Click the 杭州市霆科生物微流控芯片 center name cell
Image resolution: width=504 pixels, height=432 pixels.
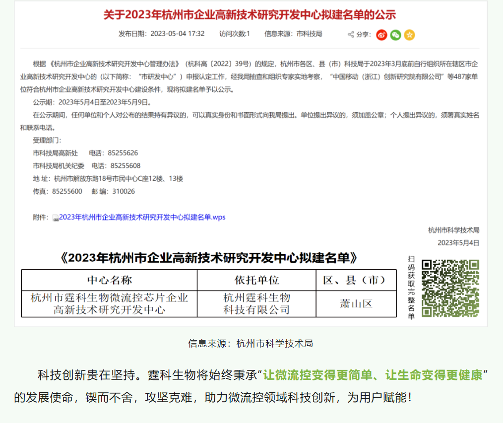109,304
